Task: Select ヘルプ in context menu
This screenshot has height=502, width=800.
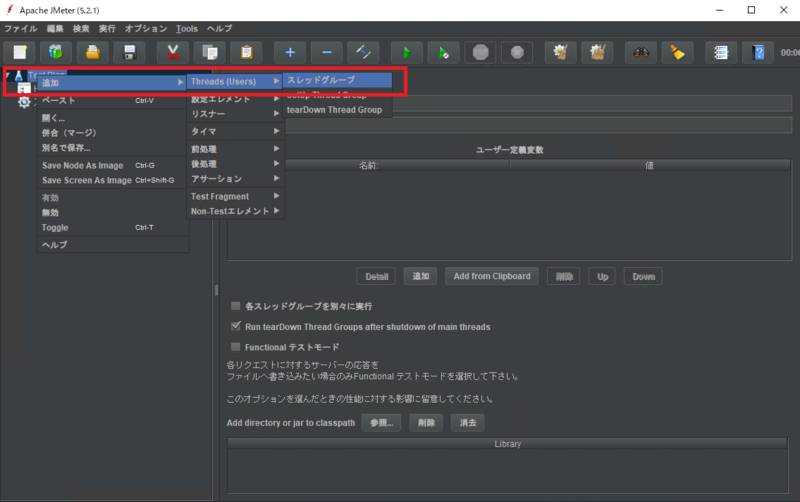Action: (x=112, y=245)
